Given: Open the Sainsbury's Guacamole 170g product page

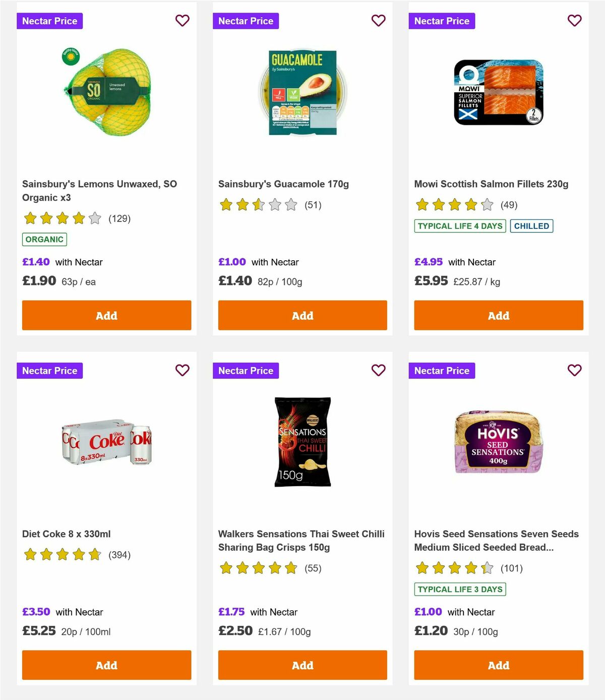Looking at the screenshot, I should point(284,184).
